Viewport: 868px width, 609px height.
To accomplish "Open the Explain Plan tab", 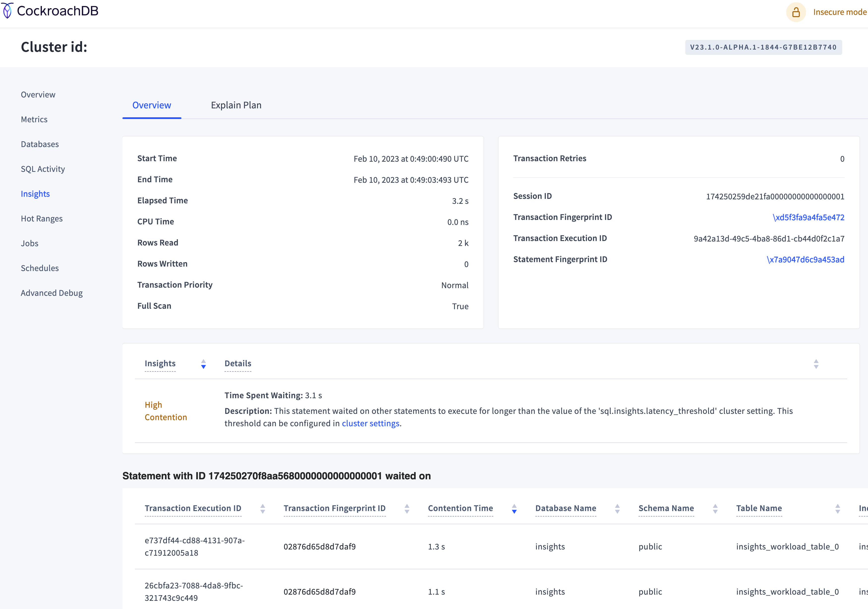I will tap(236, 105).
